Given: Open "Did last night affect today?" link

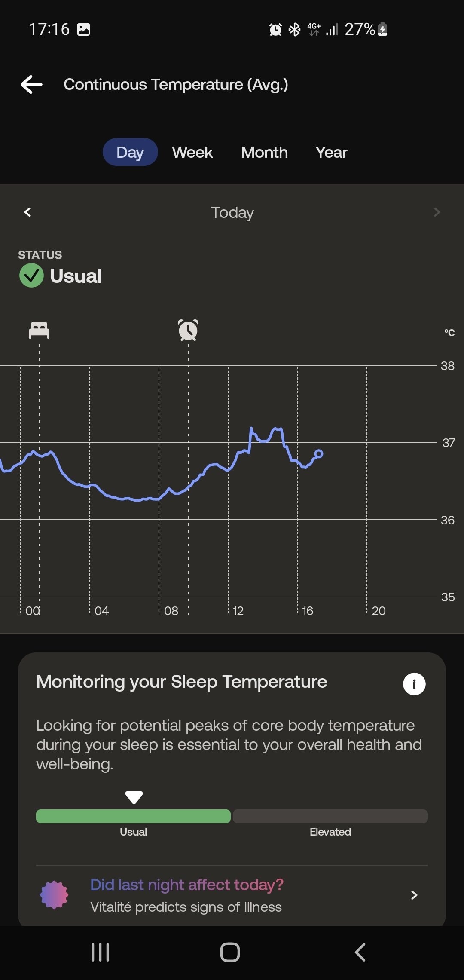Looking at the screenshot, I should 187,885.
